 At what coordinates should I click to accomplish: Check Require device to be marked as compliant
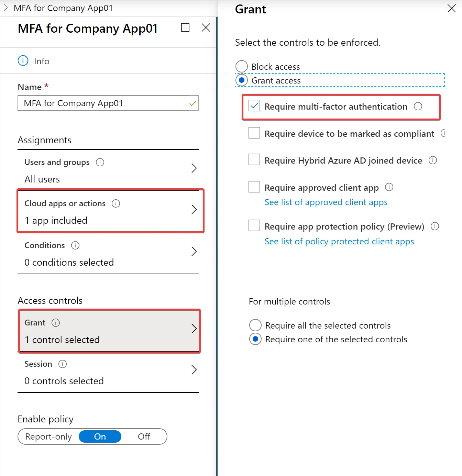(254, 133)
